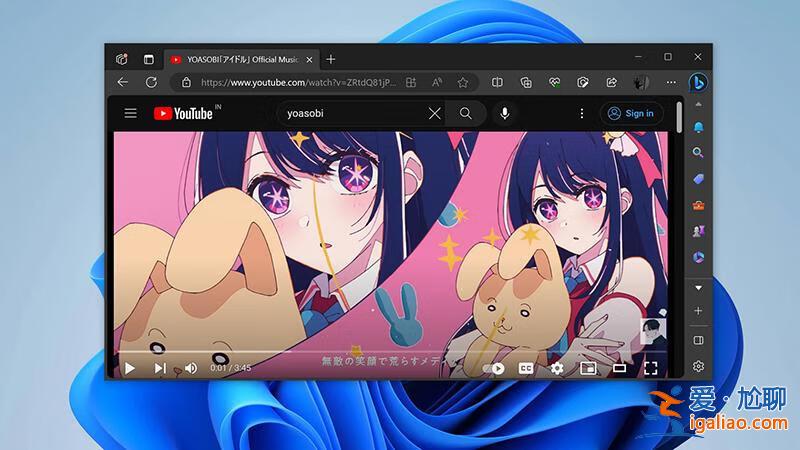Refresh the current page
This screenshot has height=450, width=800.
(151, 82)
